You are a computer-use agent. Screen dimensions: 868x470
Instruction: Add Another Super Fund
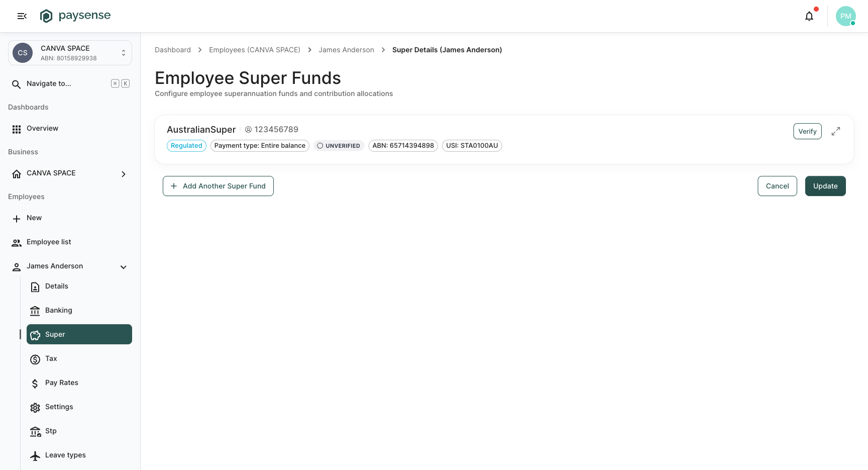pos(218,186)
